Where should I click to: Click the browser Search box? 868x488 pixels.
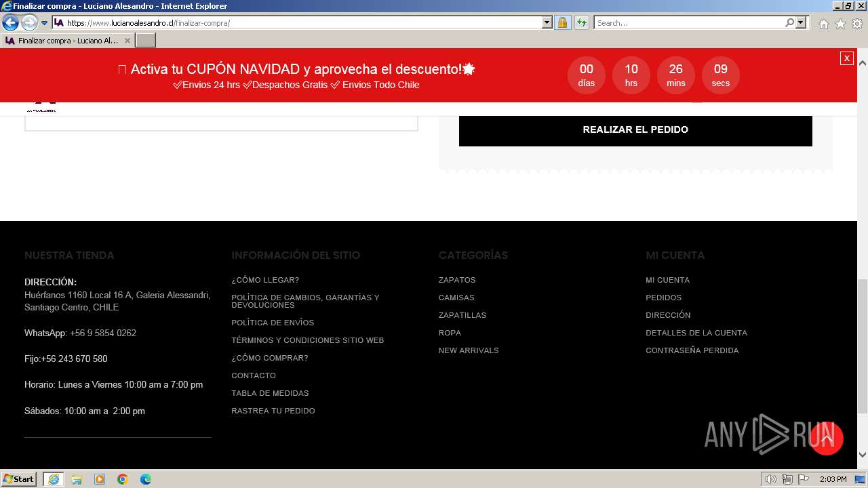(689, 22)
